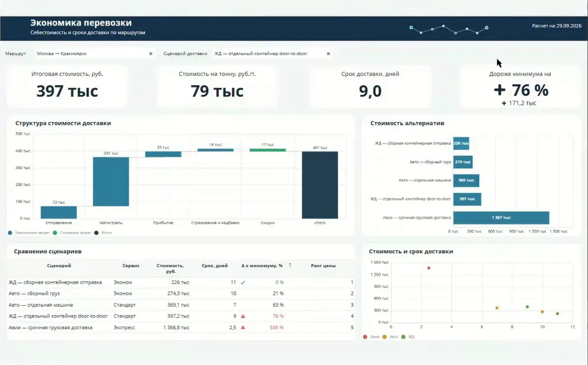Click the Экспресс service cell in the table
The width and height of the screenshot is (588, 365).
point(124,328)
